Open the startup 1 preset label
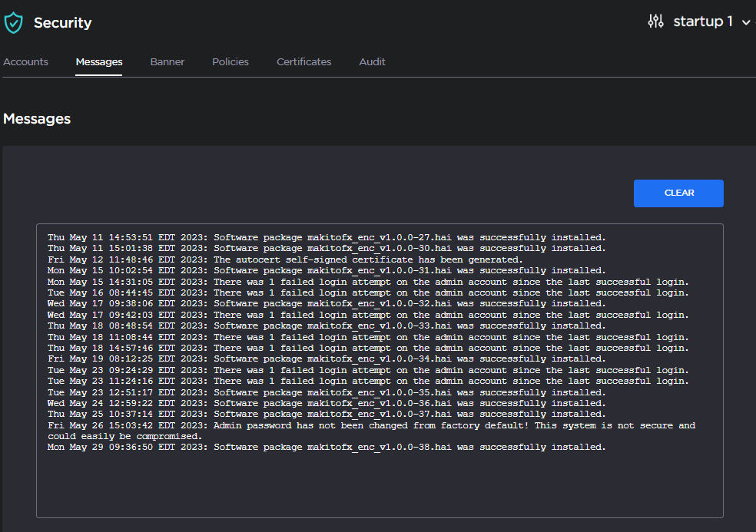This screenshot has height=532, width=756. coord(702,21)
